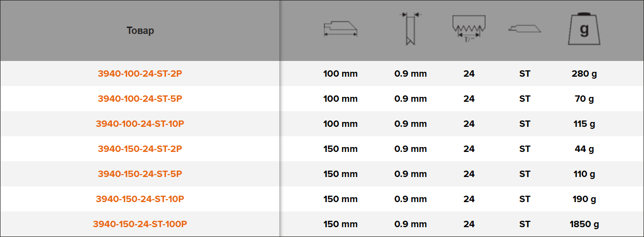
Task: Click the blade type icon
Action: coord(525,29)
